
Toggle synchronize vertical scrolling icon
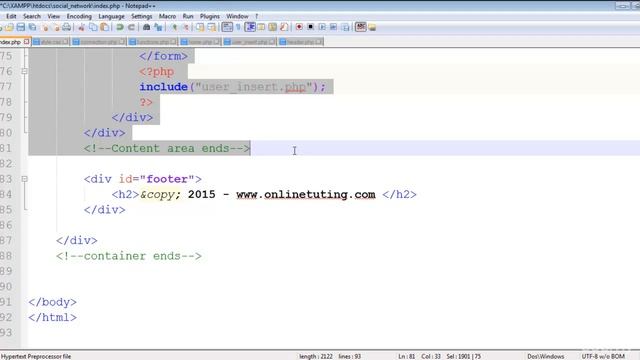coord(200,27)
